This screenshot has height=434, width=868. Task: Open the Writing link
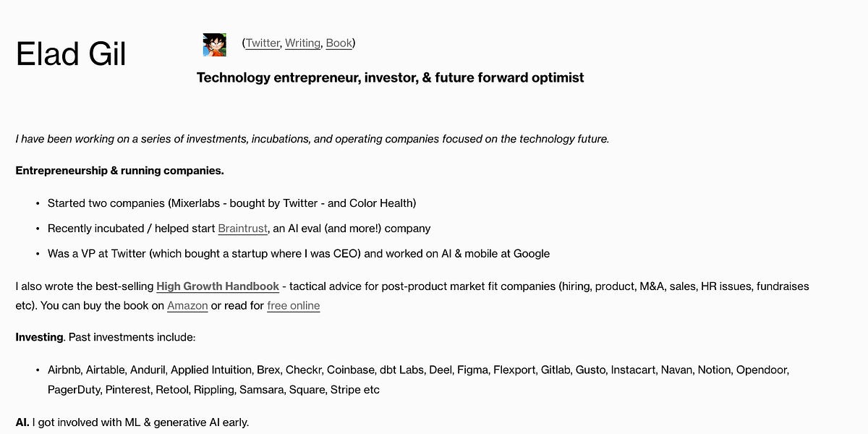[302, 43]
